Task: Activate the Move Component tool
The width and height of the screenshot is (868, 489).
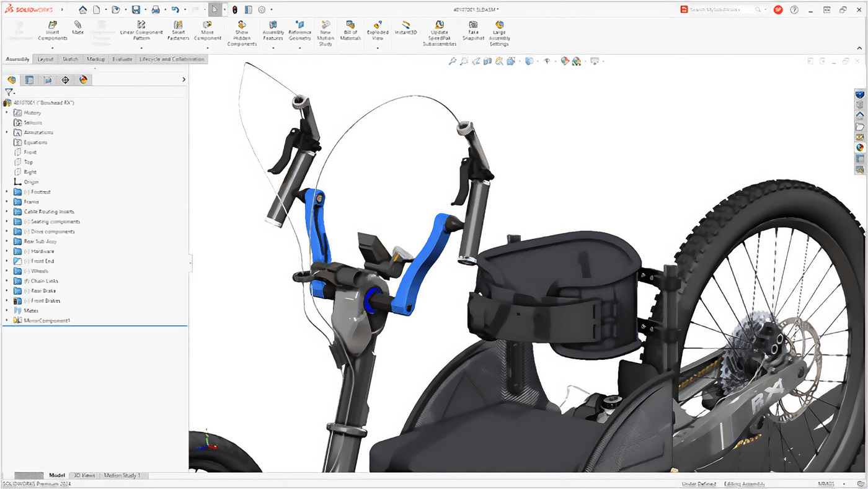Action: pos(208,30)
